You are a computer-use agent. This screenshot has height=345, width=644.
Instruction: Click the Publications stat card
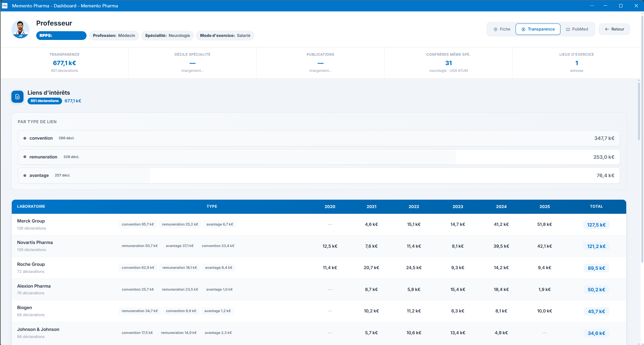click(320, 63)
